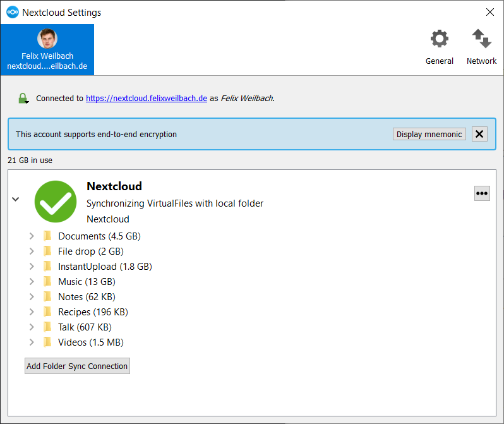Click the green sync status checkmark icon
Viewport: 504px width, 424px height.
tap(56, 201)
